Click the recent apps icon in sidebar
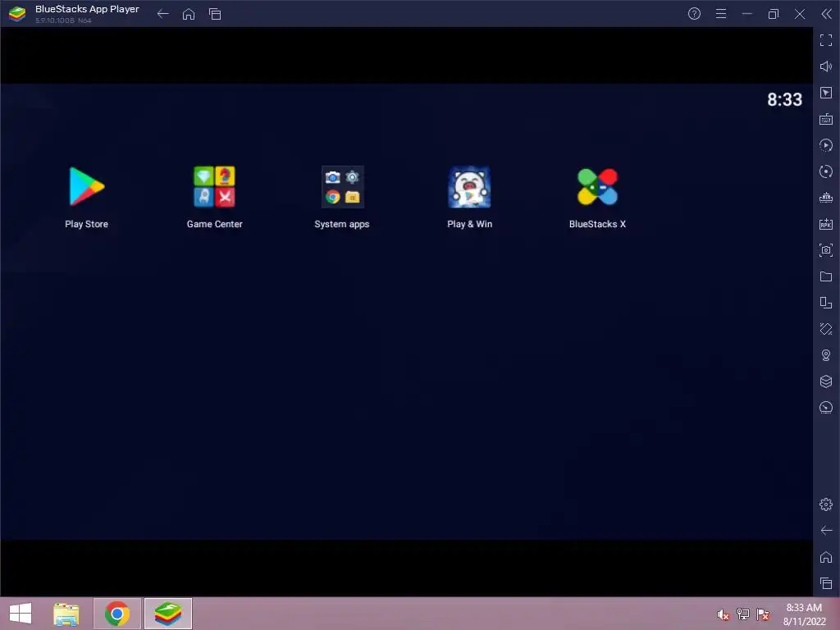The height and width of the screenshot is (630, 840). click(x=826, y=583)
